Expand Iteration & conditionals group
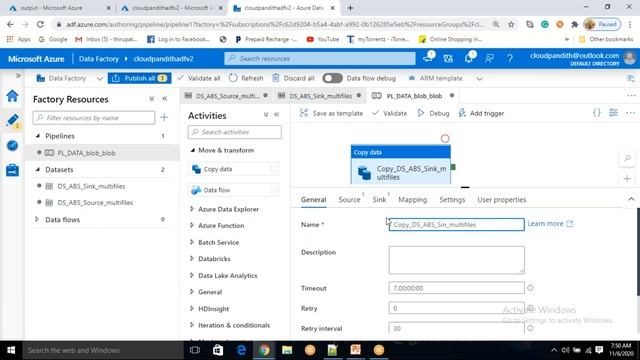This screenshot has height=360, width=640. point(192,325)
